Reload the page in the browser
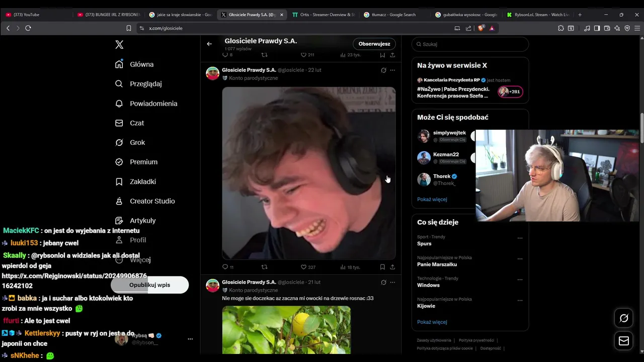Viewport: 644px width, 362px height. (x=28, y=28)
